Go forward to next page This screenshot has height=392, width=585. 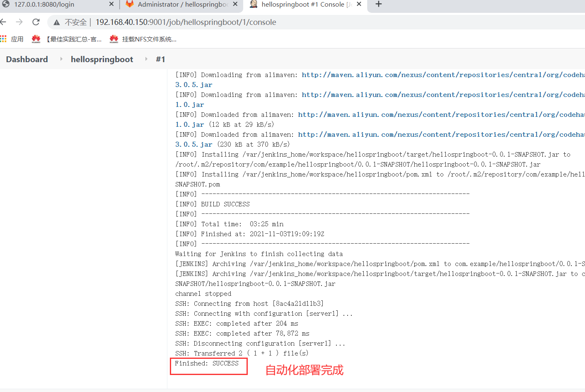click(19, 22)
